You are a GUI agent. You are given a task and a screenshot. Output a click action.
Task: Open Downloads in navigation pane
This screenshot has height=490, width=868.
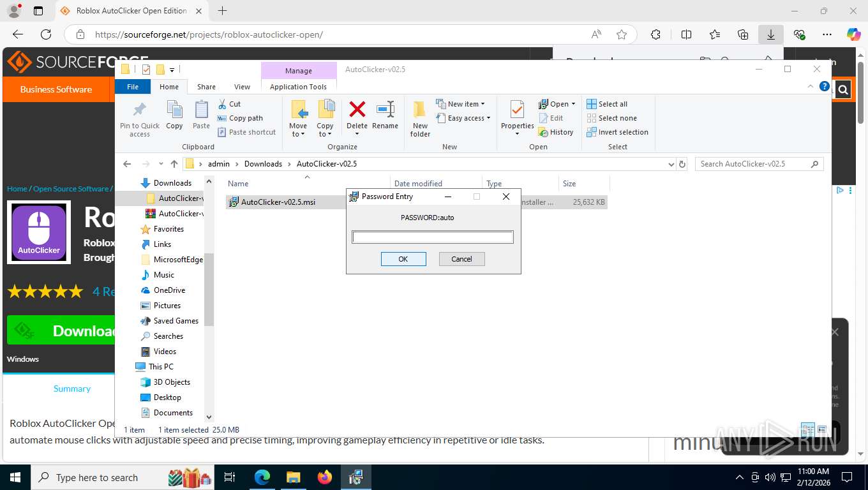point(172,183)
